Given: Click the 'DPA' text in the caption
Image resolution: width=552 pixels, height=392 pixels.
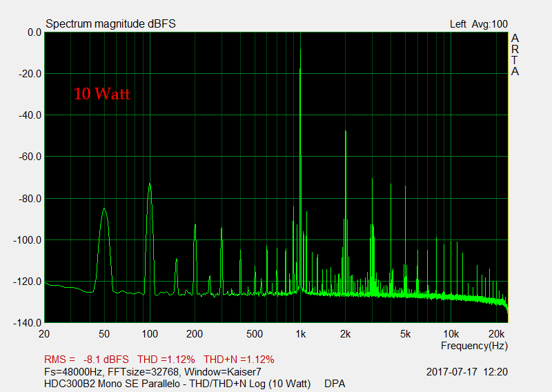Looking at the screenshot, I should (x=335, y=384).
